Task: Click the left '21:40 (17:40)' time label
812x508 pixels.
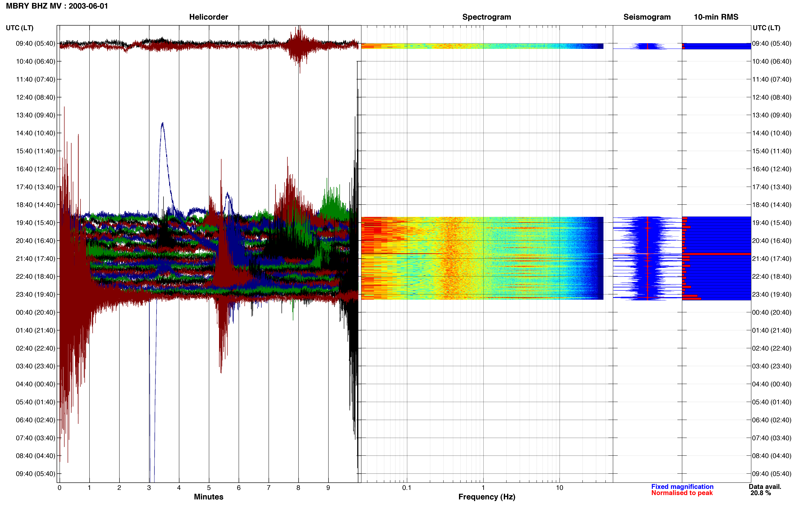Action: coord(36,259)
